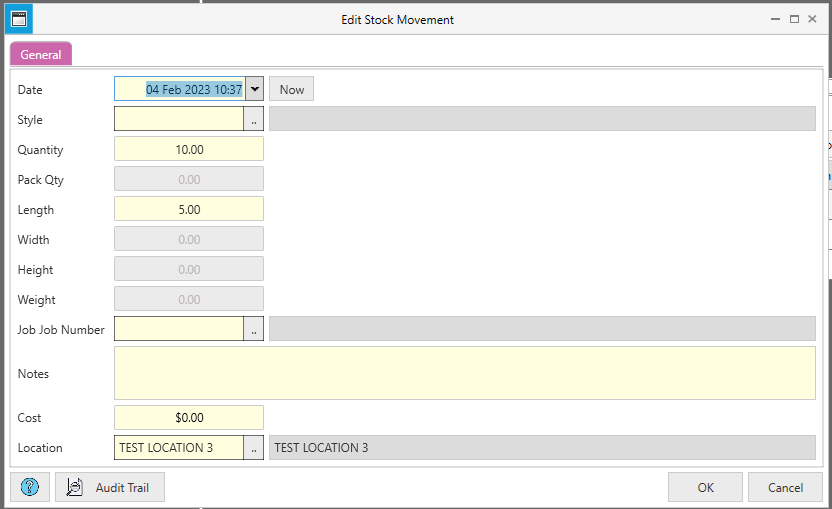Click the Notes label text
Image resolution: width=832 pixels, height=509 pixels.
33,374
